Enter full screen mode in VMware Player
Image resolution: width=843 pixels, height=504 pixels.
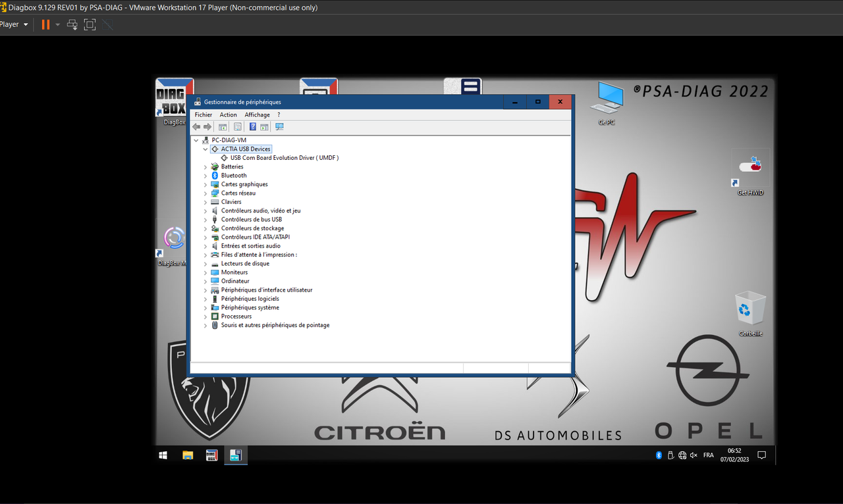click(x=90, y=24)
